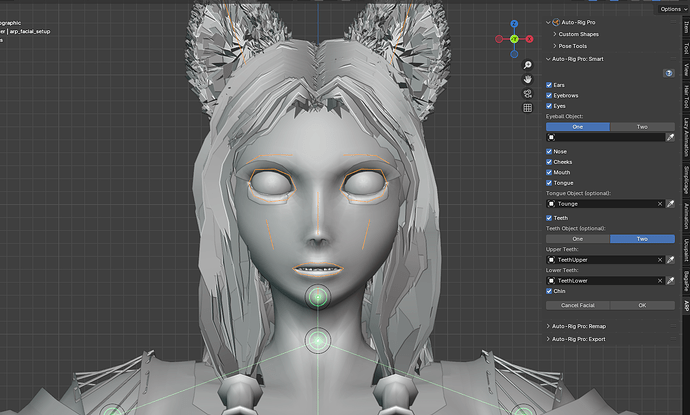Uncheck the Eyes checkbox

coord(549,106)
